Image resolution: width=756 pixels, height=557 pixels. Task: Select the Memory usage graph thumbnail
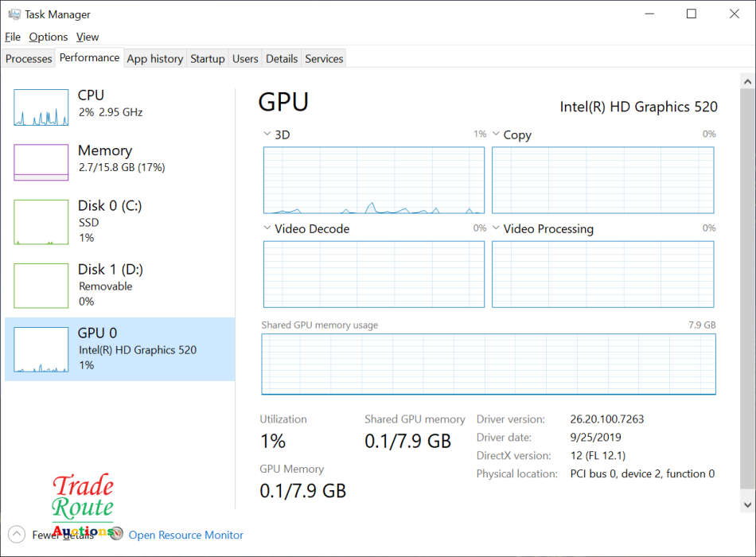[41, 162]
